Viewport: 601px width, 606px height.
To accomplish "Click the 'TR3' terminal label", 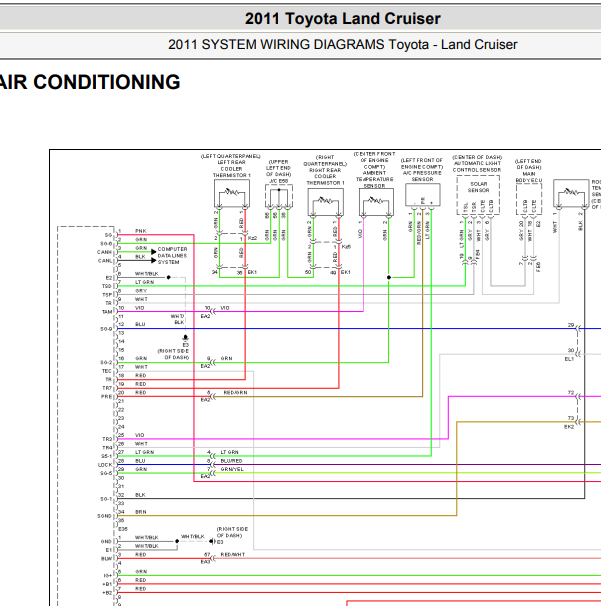I will click(x=107, y=439).
